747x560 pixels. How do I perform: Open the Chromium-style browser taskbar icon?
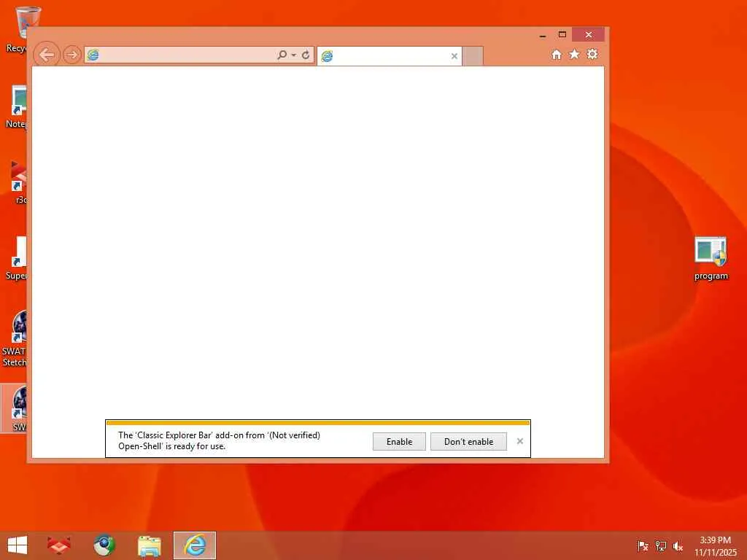point(104,545)
